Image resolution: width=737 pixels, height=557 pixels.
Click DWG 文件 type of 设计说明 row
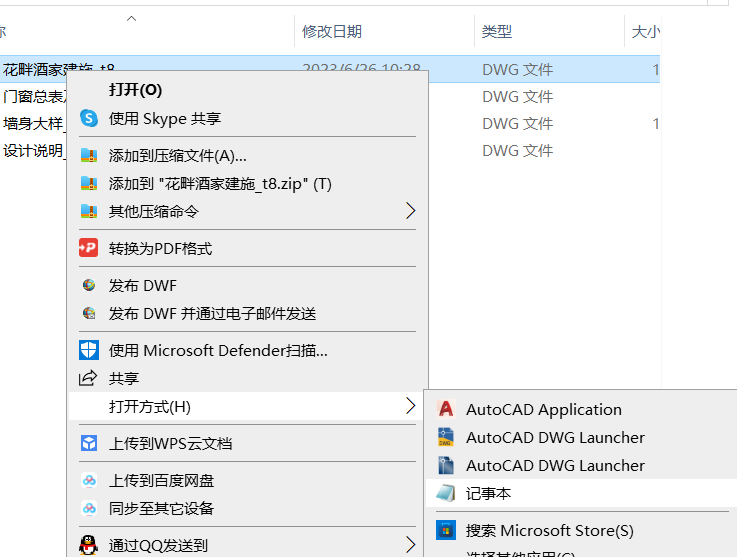517,150
